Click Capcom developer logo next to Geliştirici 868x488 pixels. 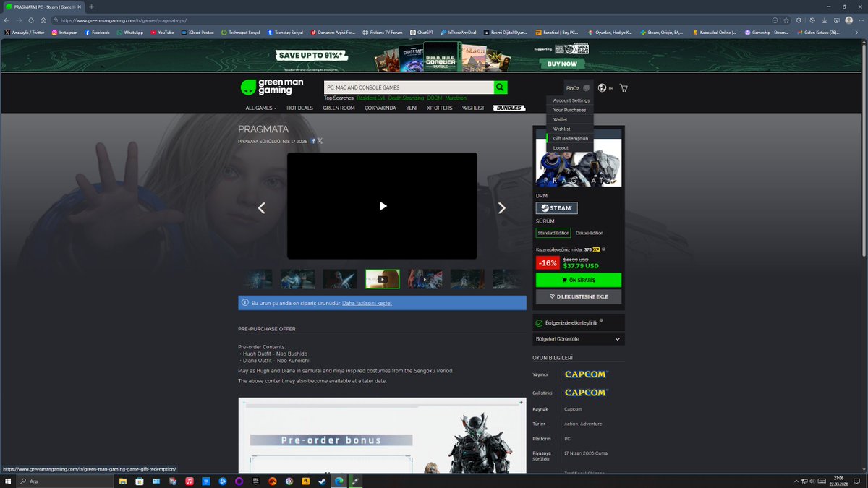[586, 393]
